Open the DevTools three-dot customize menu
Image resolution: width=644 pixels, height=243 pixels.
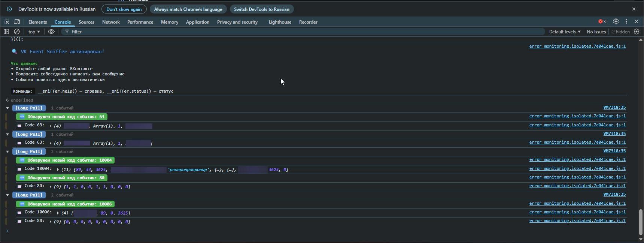[626, 22]
